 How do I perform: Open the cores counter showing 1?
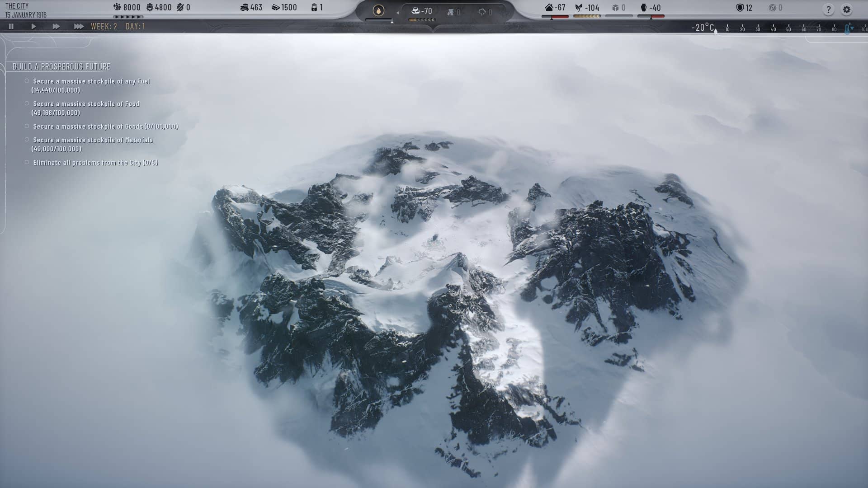pos(317,7)
